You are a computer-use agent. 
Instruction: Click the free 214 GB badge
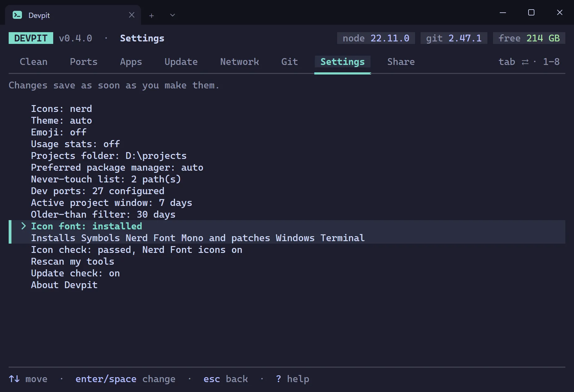529,38
